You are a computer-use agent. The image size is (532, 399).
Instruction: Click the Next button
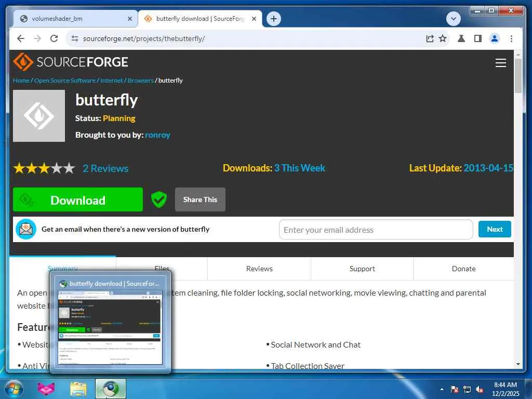pyautogui.click(x=495, y=229)
